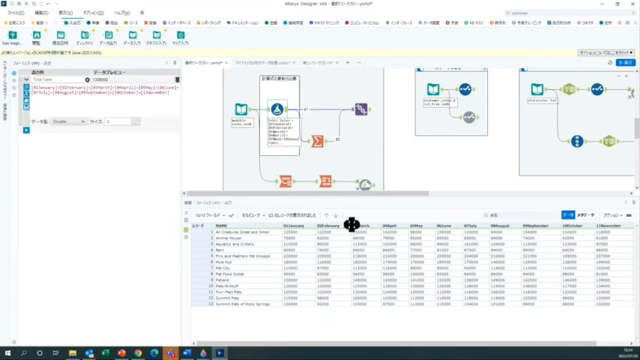Open Microsoft Teams from the taskbar
Screen dimensions: 640x360
pos(171,353)
